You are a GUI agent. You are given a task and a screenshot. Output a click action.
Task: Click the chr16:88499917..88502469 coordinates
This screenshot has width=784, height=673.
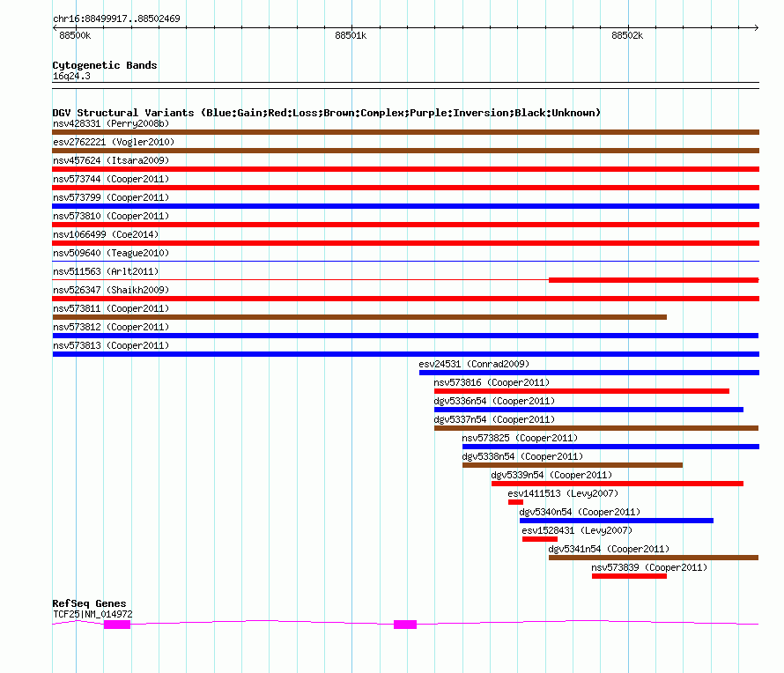(x=116, y=18)
